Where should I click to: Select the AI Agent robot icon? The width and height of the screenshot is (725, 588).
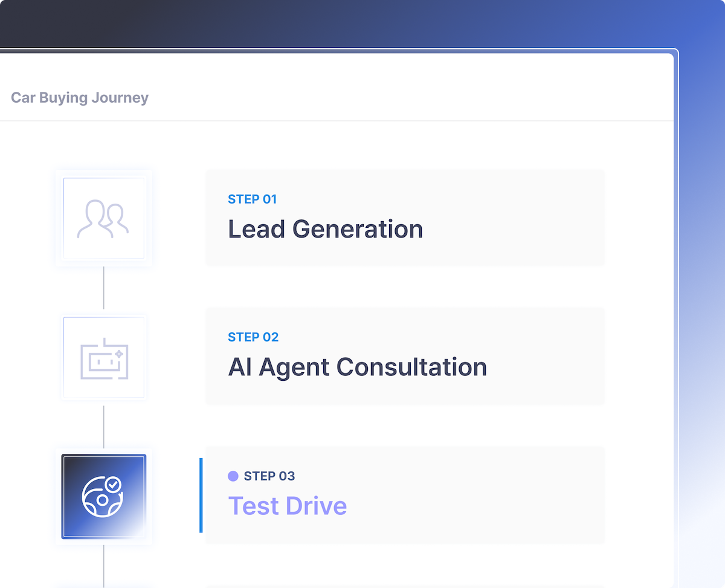click(x=103, y=358)
